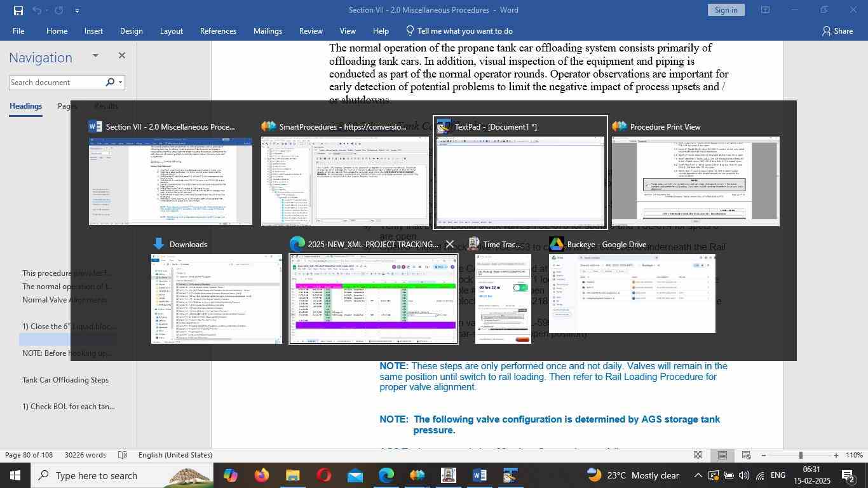Open the File menu
Image resolution: width=868 pixels, height=488 pixels.
tap(18, 30)
